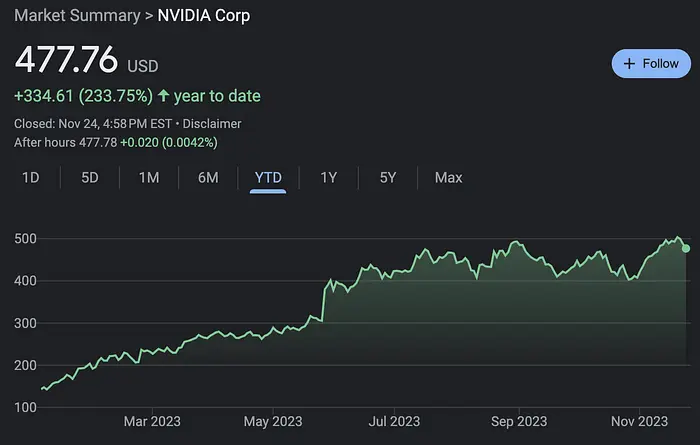Select the 1M time range
The height and width of the screenshot is (445, 700).
click(149, 178)
